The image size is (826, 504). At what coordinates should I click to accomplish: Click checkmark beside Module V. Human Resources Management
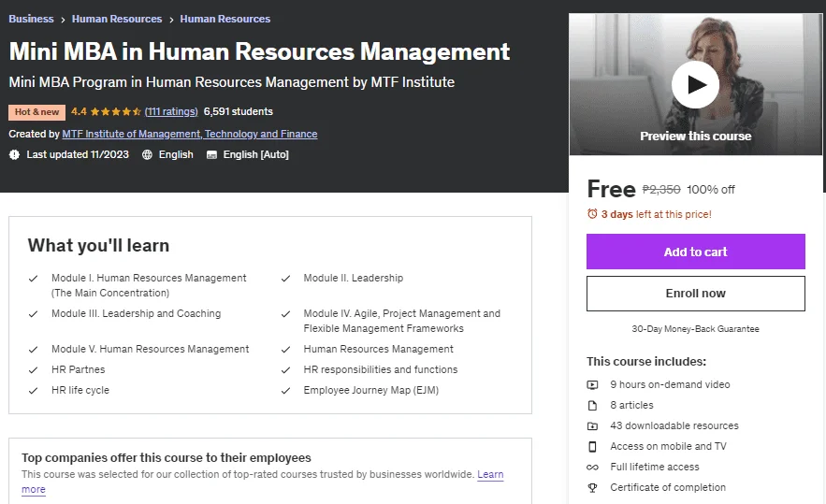[33, 350]
